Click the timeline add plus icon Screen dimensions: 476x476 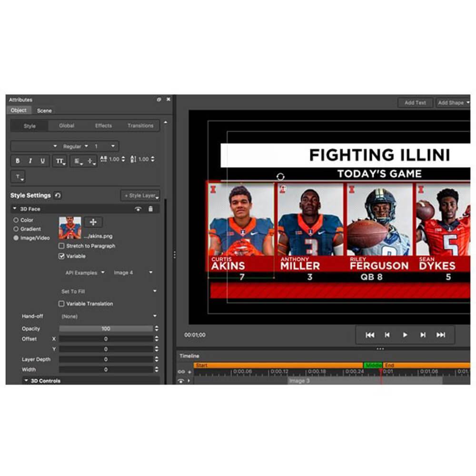(190, 372)
